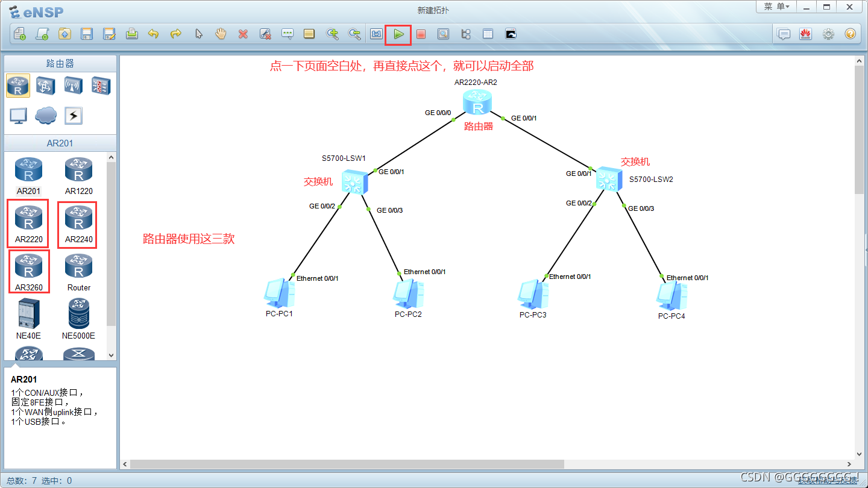Image resolution: width=868 pixels, height=488 pixels.
Task: Undo the last action
Action: pyautogui.click(x=153, y=34)
